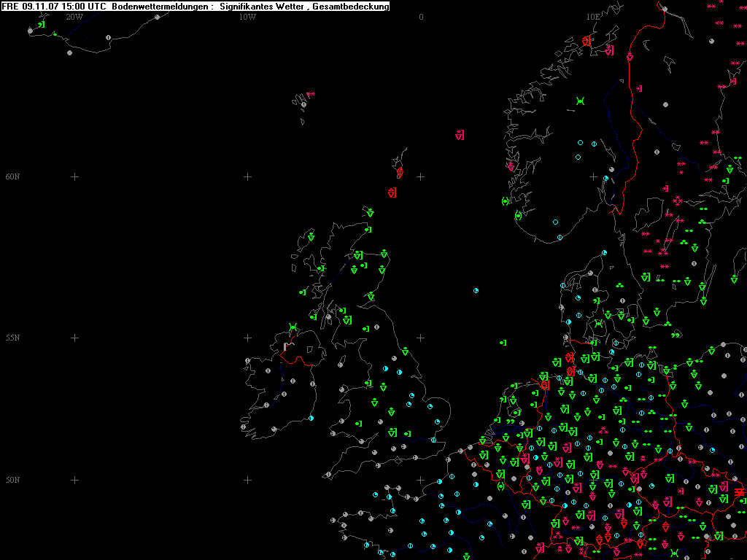Select the 60N latitude label

(x=12, y=177)
